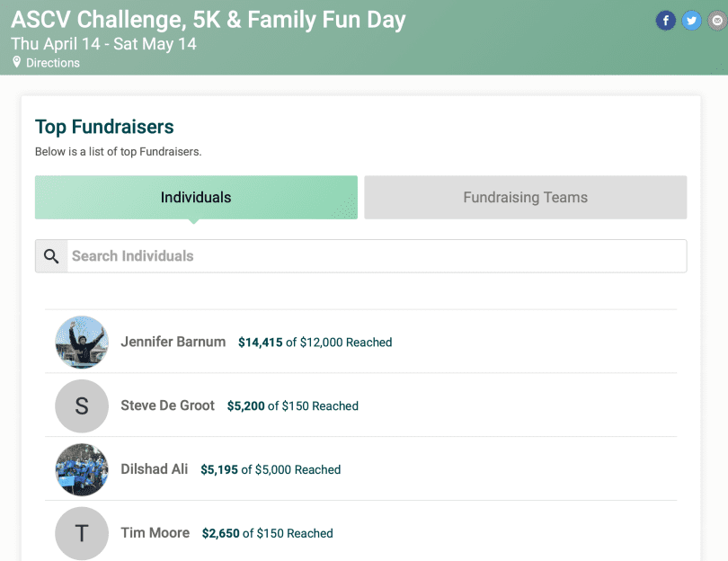Image resolution: width=728 pixels, height=561 pixels.
Task: Click Tim Moore's T avatar
Action: coord(82,533)
